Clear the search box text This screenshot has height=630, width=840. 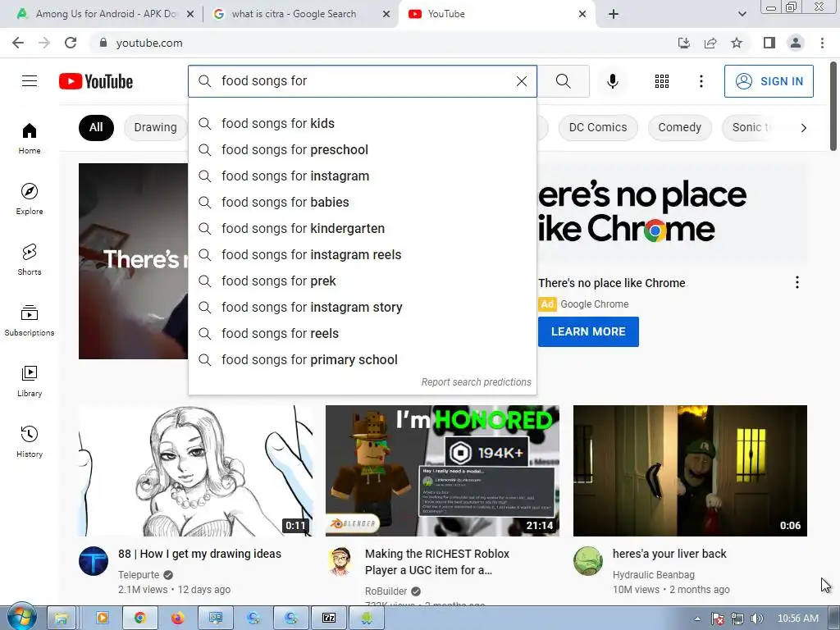(521, 81)
